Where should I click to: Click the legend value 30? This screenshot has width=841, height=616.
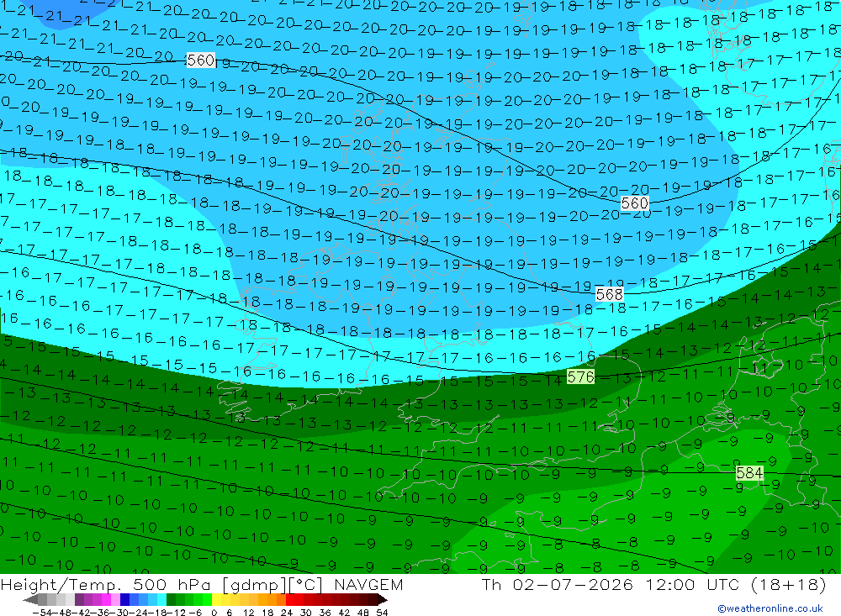click(306, 613)
